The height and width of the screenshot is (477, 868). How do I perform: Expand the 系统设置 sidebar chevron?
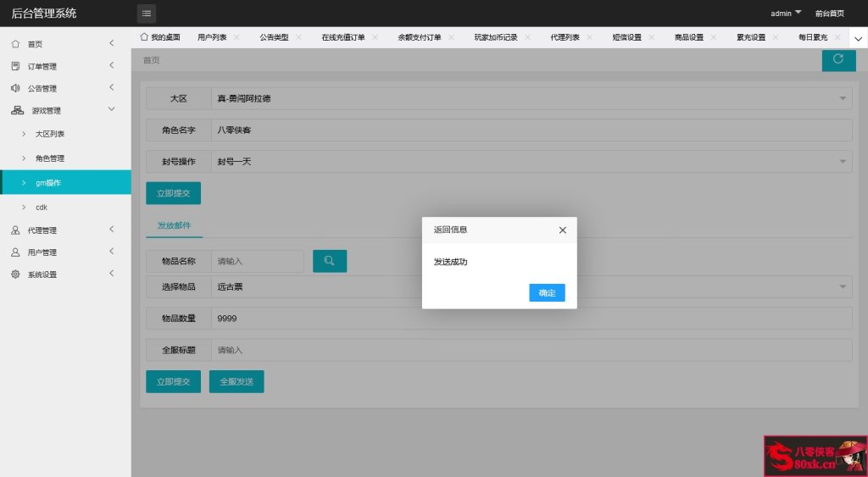coord(112,274)
